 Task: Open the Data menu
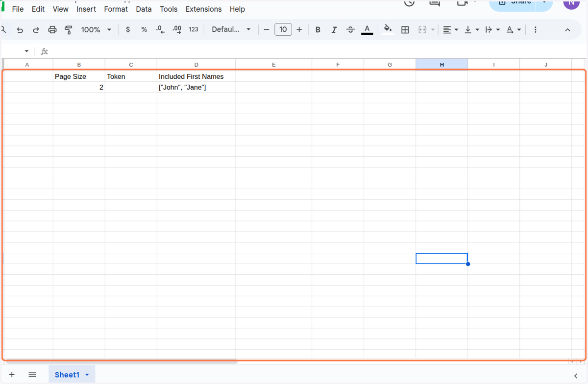(144, 9)
